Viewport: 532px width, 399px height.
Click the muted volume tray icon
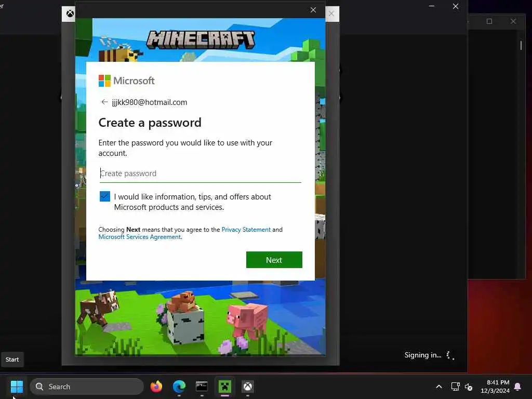(x=469, y=387)
